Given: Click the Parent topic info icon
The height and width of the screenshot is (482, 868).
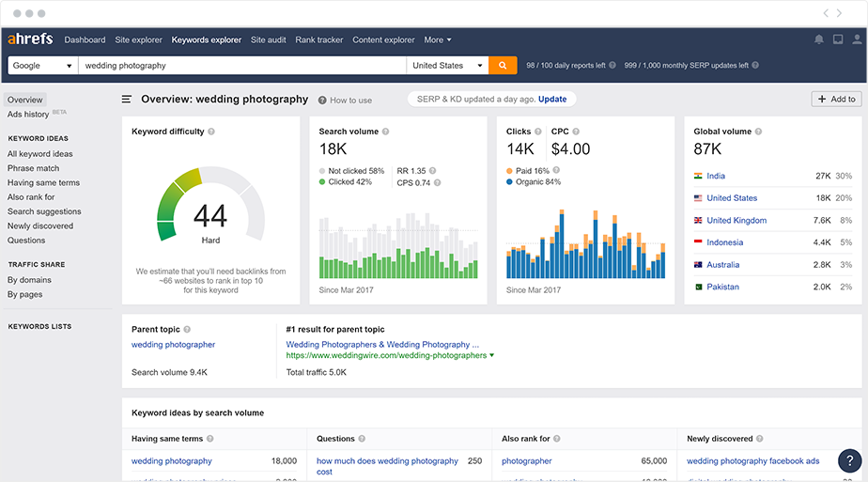Looking at the screenshot, I should (x=187, y=329).
